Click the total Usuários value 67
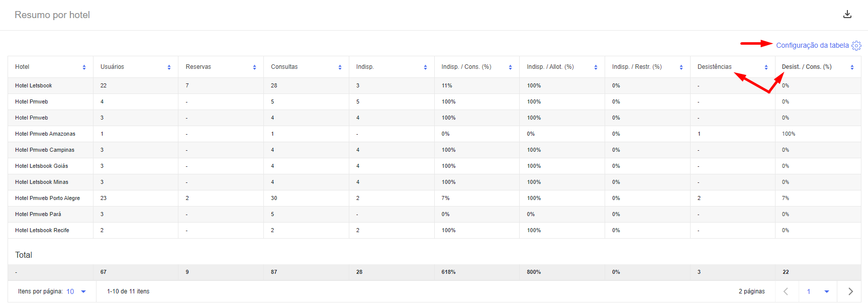Screen dimensions: 868x306 pos(103,272)
